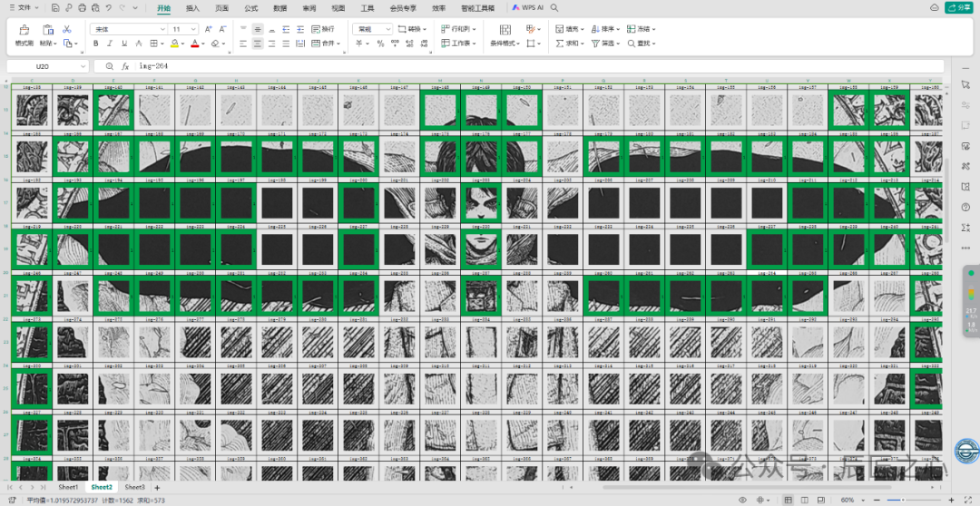The image size is (980, 506).
Task: Open the 数据 (Data) ribbon tab
Action: 280,9
